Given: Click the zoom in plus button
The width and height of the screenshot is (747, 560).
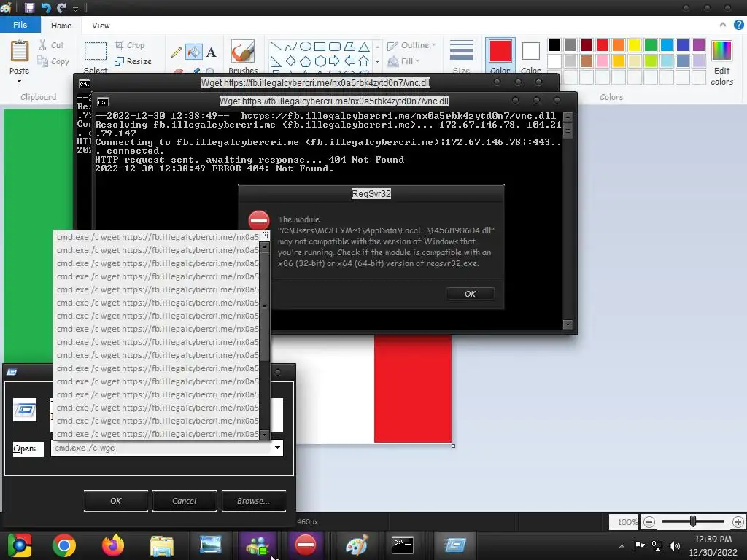Looking at the screenshot, I should click(738, 522).
